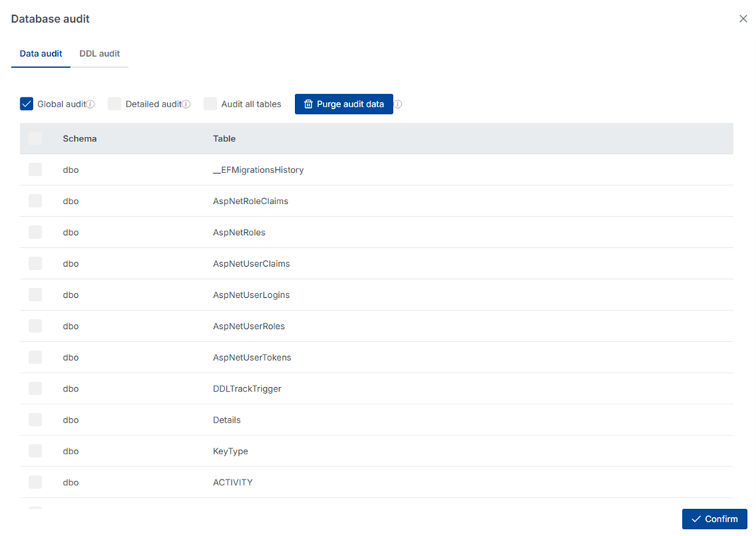The width and height of the screenshot is (756, 536).
Task: Select the KeyType table row
Action: pyautogui.click(x=36, y=451)
